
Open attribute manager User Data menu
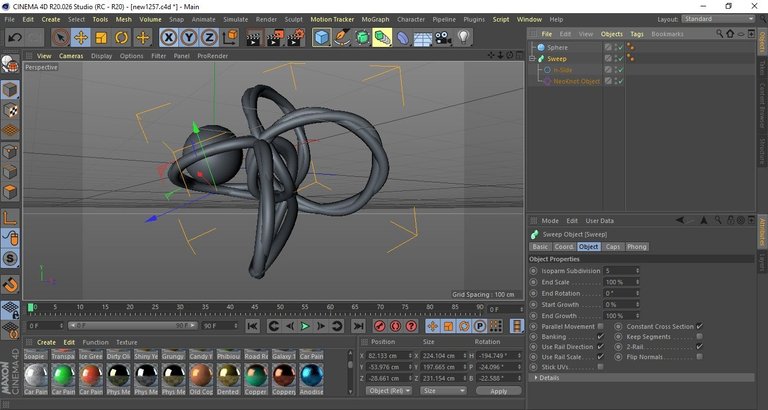(x=600, y=221)
